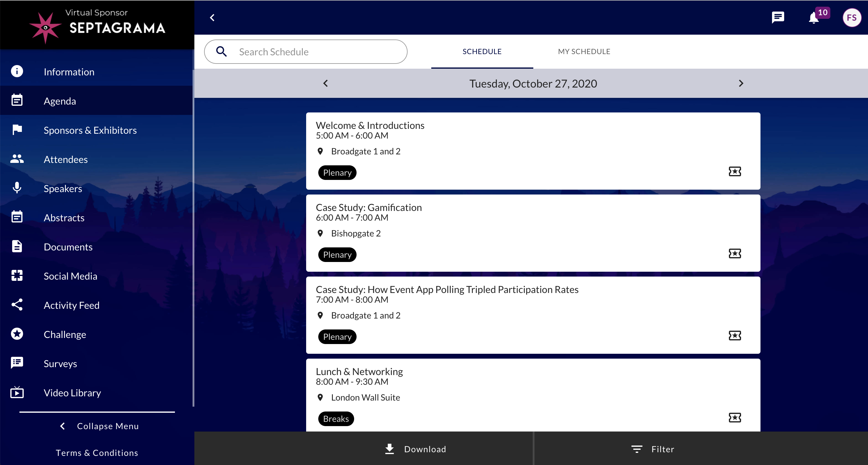Click Collapse Menu text

pyautogui.click(x=108, y=426)
